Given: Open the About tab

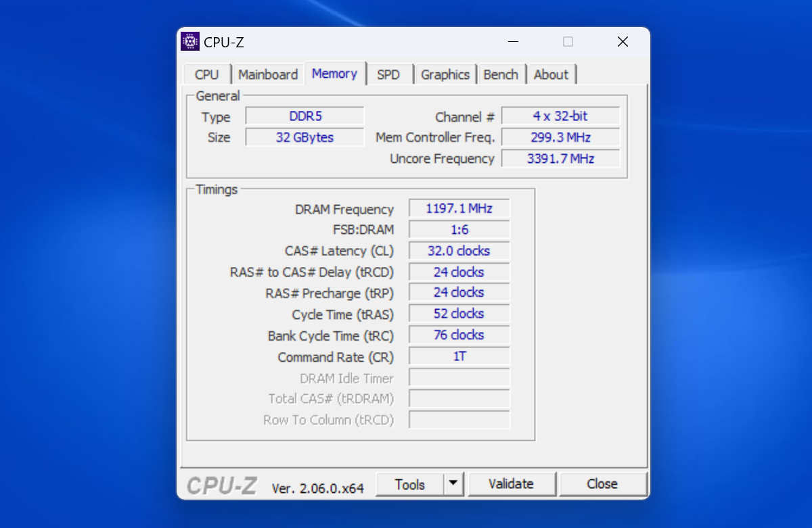Looking at the screenshot, I should [551, 74].
